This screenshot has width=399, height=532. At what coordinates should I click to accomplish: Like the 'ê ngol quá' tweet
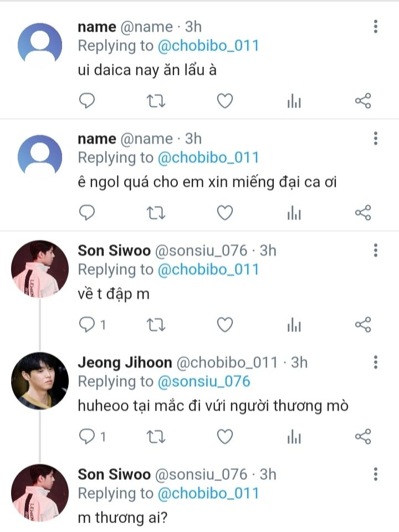pyautogui.click(x=224, y=213)
